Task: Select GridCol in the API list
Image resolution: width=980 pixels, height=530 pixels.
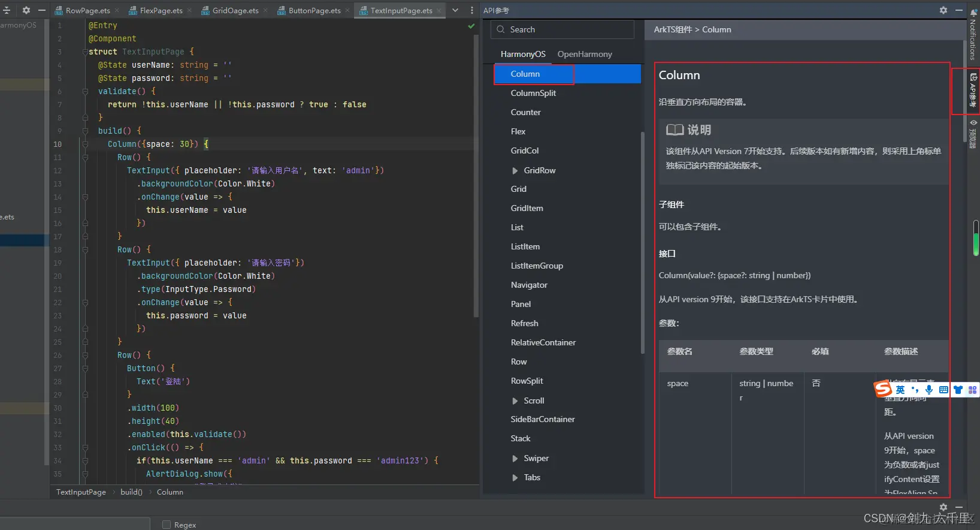Action: (525, 150)
